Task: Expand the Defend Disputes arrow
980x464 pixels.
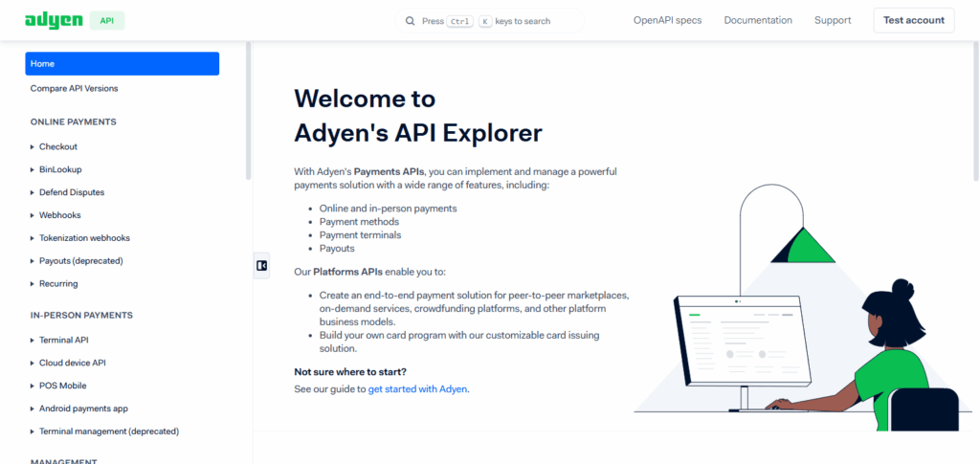Action: point(33,192)
